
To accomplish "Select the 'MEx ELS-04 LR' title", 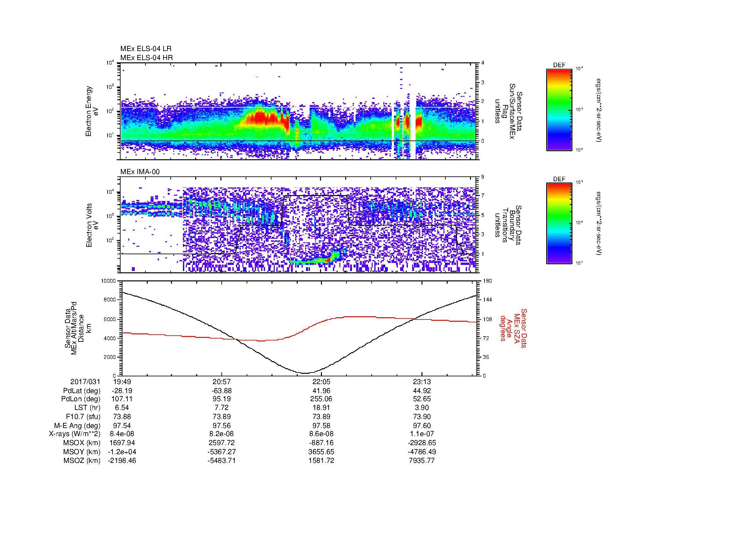I will [146, 49].
